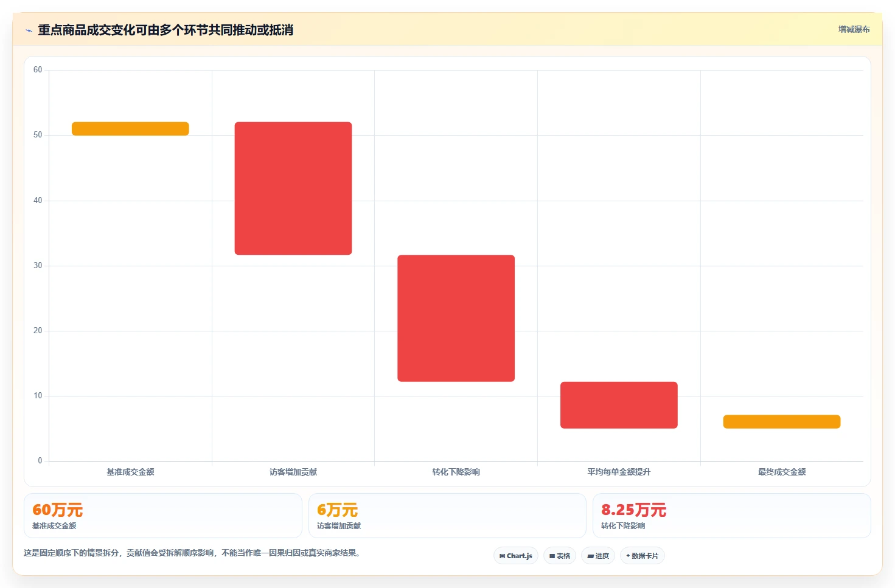
Task: Click the red 访客增加贡献 bar
Action: point(293,189)
